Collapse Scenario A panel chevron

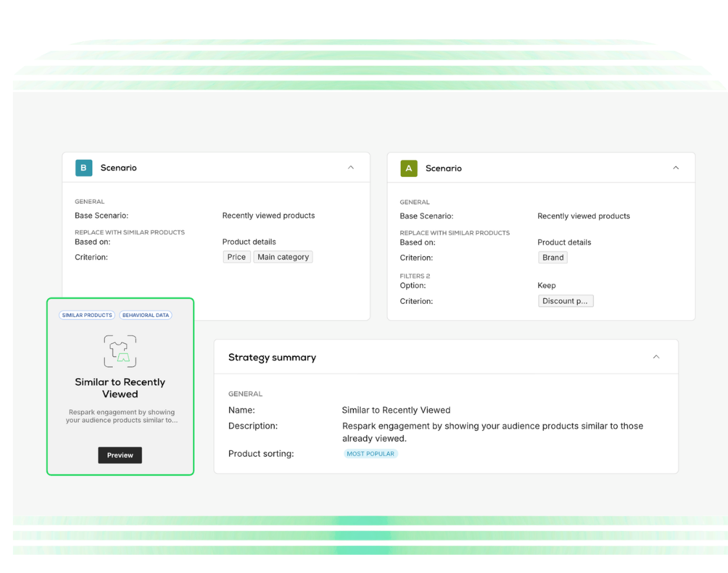676,168
